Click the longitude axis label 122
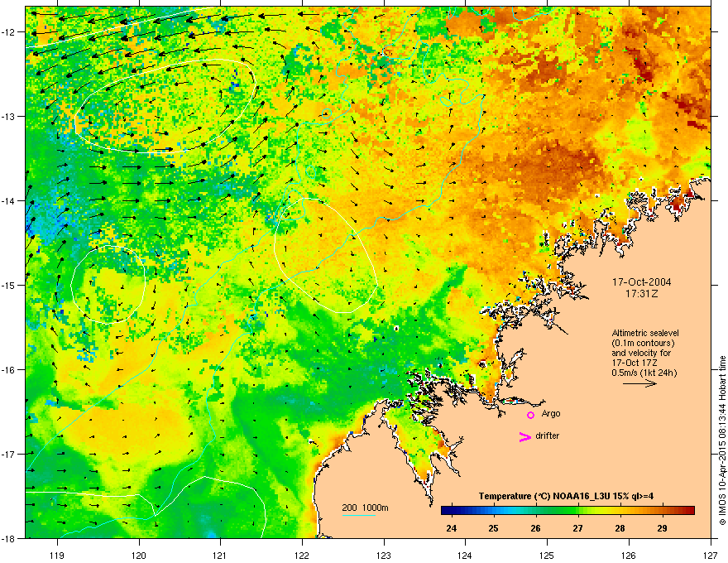The height and width of the screenshot is (563, 728). 302,555
